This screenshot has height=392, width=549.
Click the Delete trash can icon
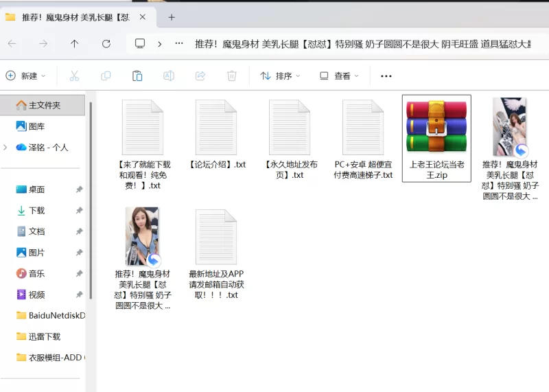[232, 76]
